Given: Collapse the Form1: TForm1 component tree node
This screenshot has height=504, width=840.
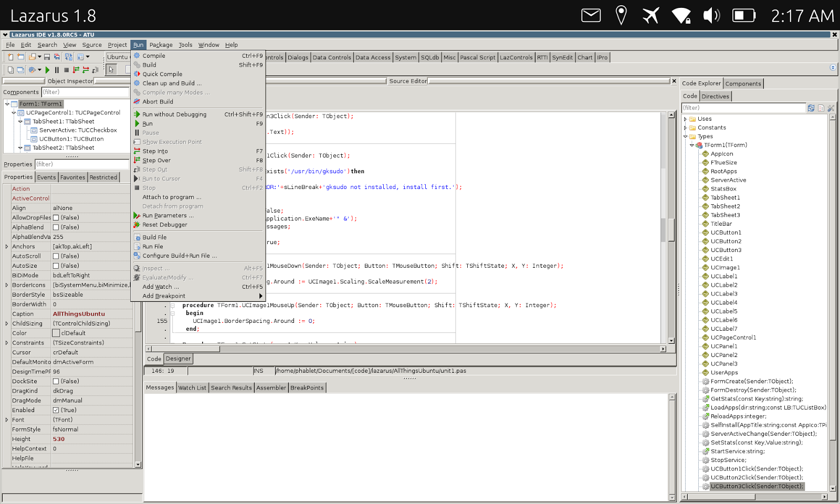Looking at the screenshot, I should coord(7,104).
